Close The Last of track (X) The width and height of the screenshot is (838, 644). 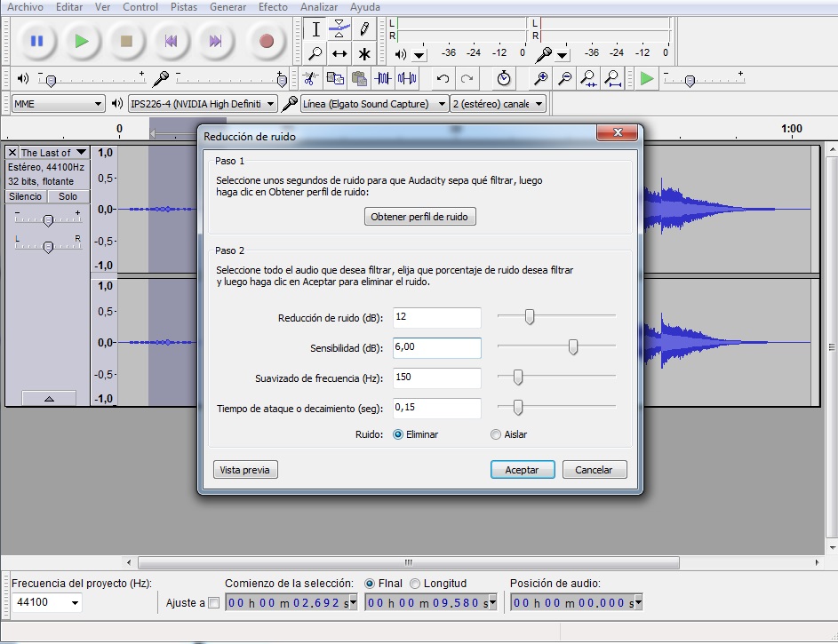12,152
